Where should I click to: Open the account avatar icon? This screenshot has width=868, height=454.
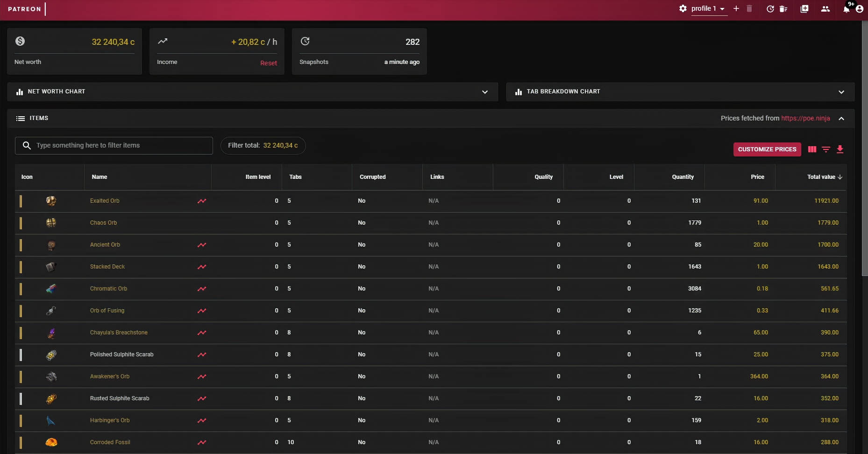click(859, 9)
